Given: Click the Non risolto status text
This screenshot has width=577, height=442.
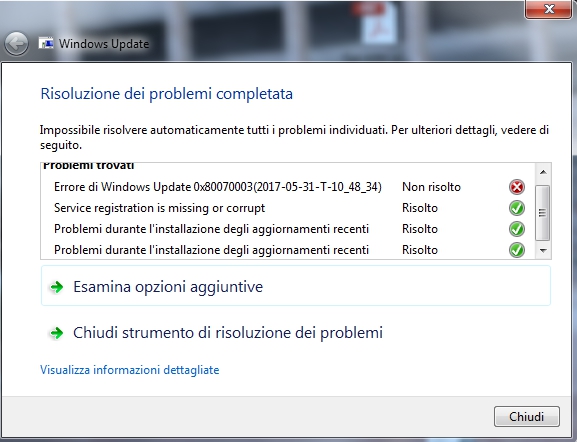Looking at the screenshot, I should coord(431,187).
